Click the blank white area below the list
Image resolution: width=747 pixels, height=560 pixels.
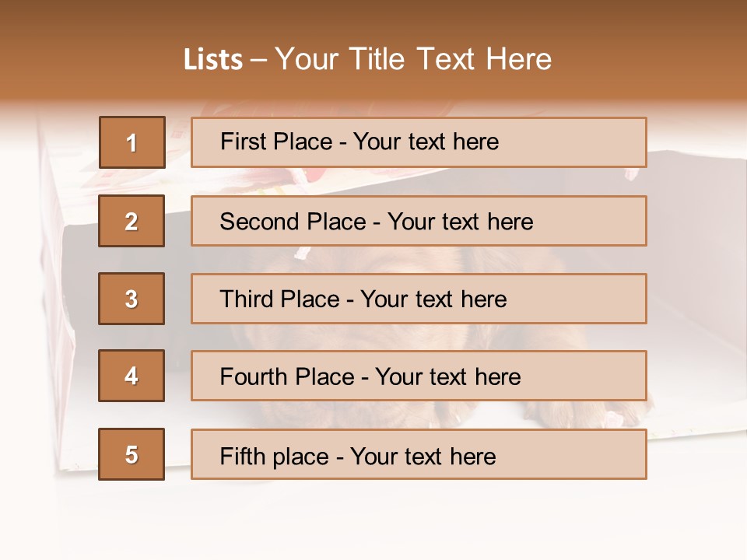(x=373, y=521)
